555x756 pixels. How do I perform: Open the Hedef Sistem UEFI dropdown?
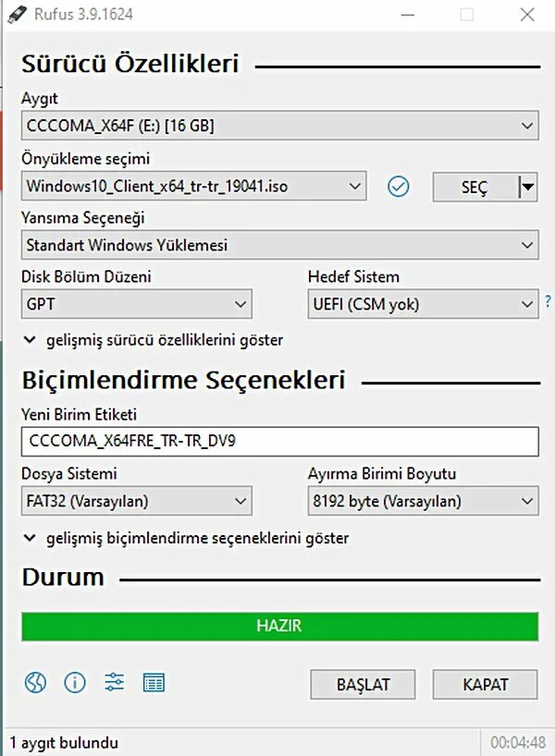tap(424, 304)
